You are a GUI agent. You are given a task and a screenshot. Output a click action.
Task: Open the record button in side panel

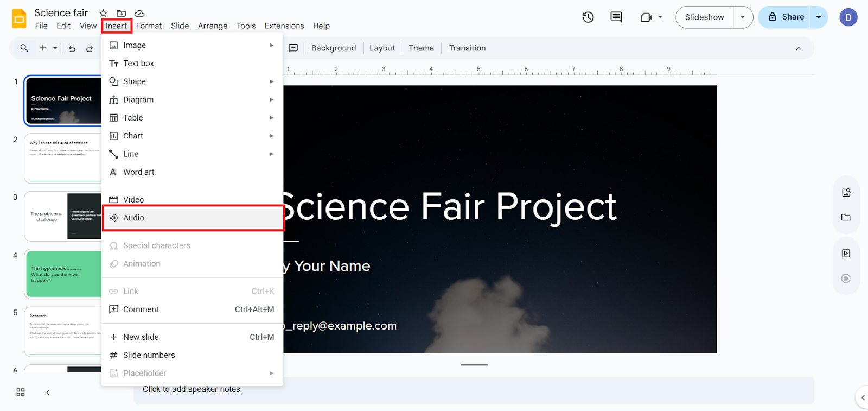(846, 279)
